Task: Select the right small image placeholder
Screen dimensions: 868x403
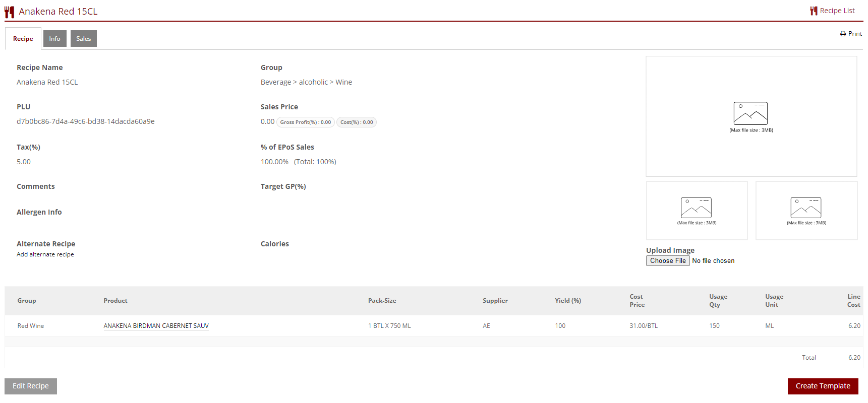Action: click(x=805, y=208)
